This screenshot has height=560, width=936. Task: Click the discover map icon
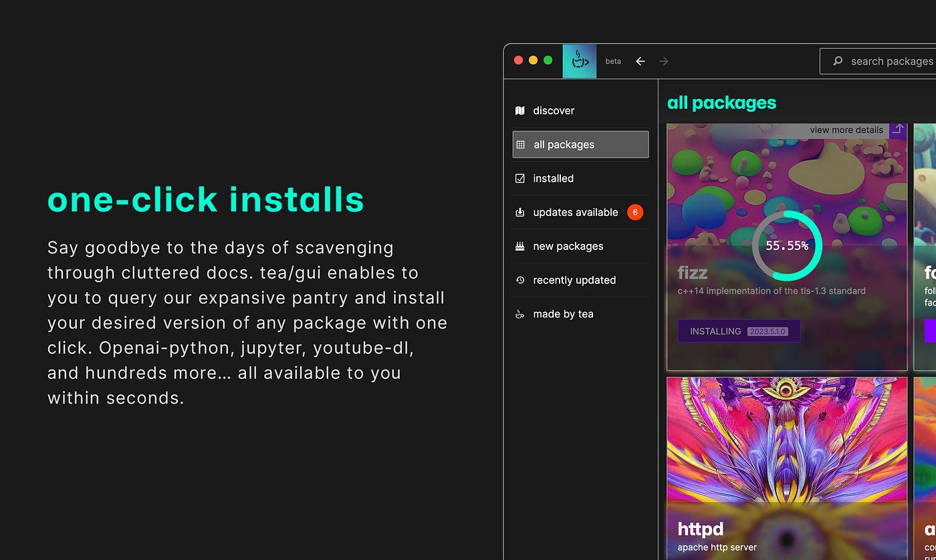[x=520, y=111]
